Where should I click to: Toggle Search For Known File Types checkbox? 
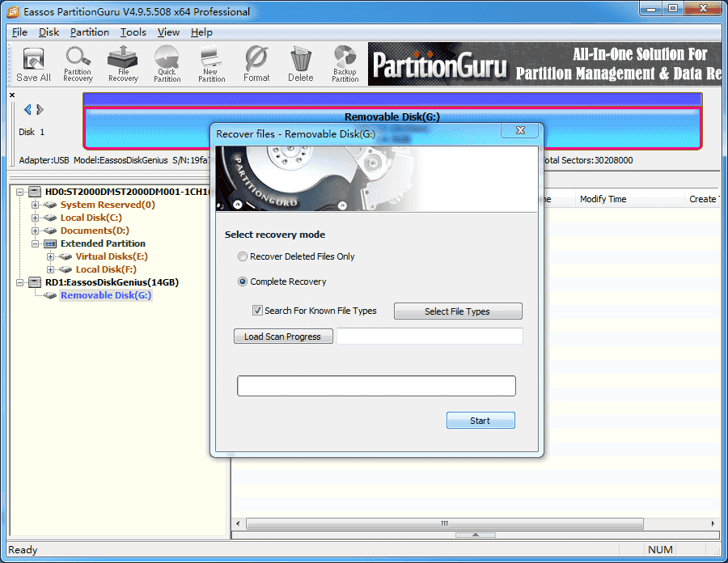pyautogui.click(x=257, y=311)
